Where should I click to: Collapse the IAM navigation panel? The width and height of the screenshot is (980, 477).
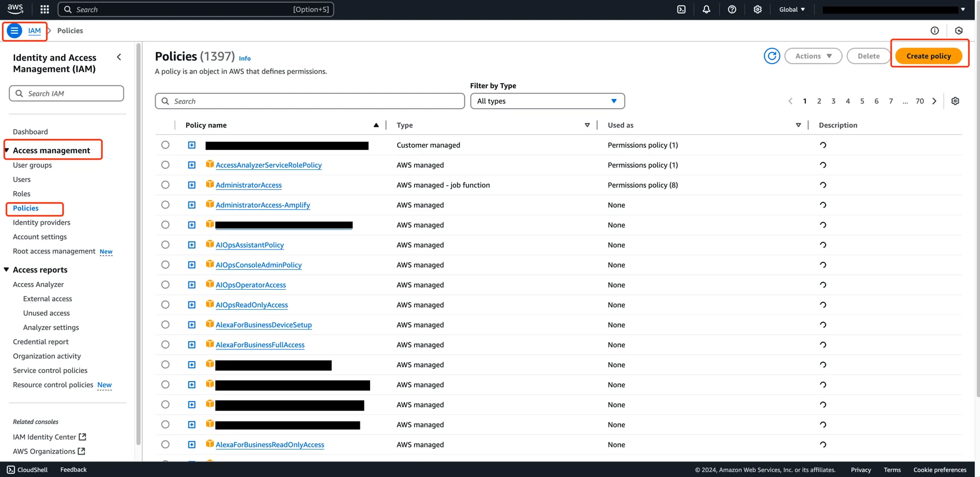pos(119,57)
